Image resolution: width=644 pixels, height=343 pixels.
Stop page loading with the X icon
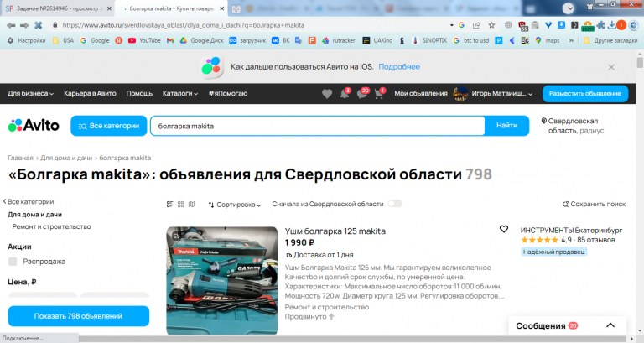pyautogui.click(x=39, y=25)
